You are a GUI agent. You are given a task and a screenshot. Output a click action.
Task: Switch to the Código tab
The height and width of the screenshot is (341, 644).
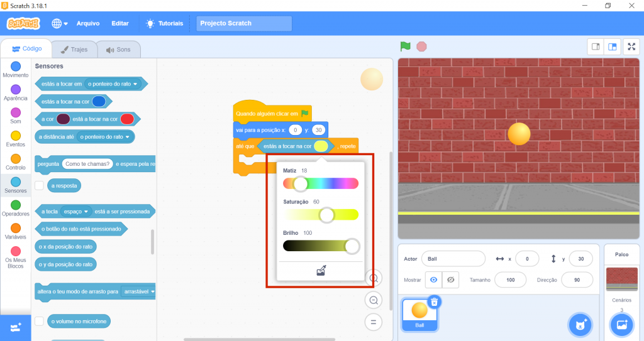[26, 49]
